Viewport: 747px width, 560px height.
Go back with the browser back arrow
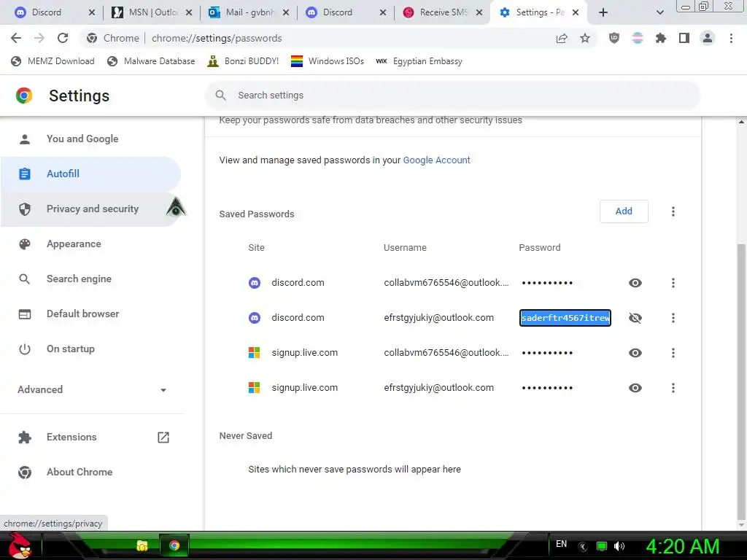tap(16, 38)
